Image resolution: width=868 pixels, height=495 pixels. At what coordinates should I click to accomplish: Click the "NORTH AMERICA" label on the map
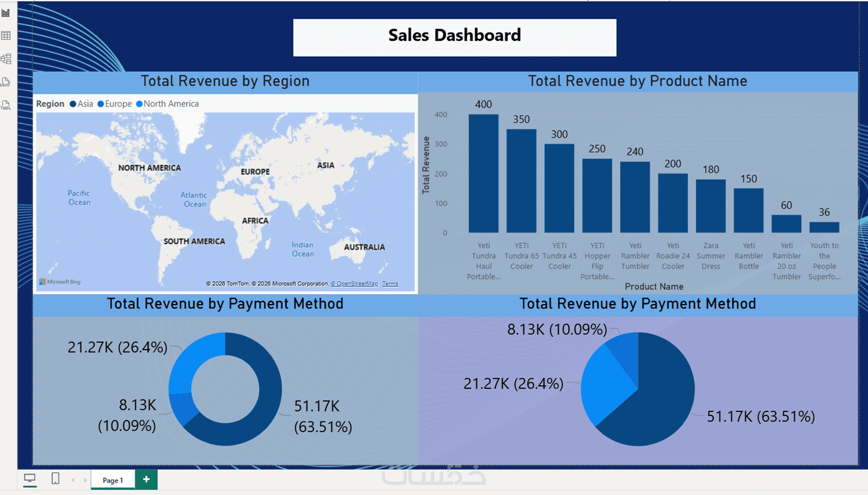(150, 168)
